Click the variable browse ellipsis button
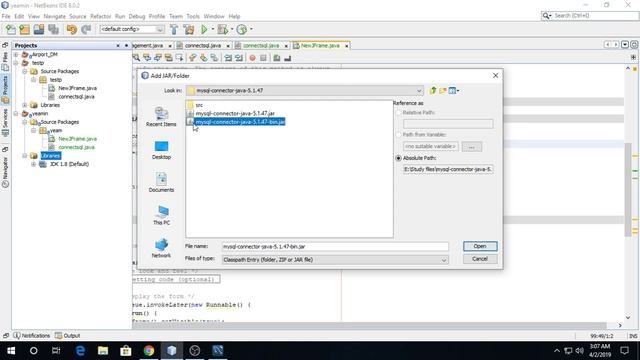 pyautogui.click(x=471, y=147)
